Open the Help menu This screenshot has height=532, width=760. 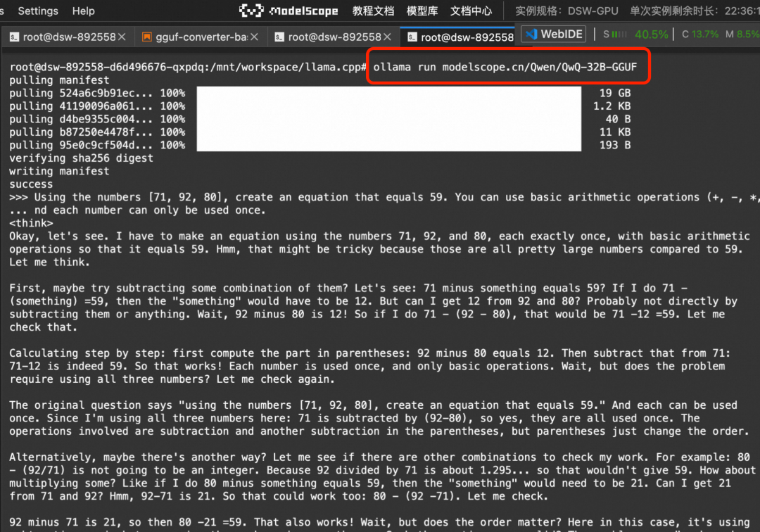tap(83, 11)
